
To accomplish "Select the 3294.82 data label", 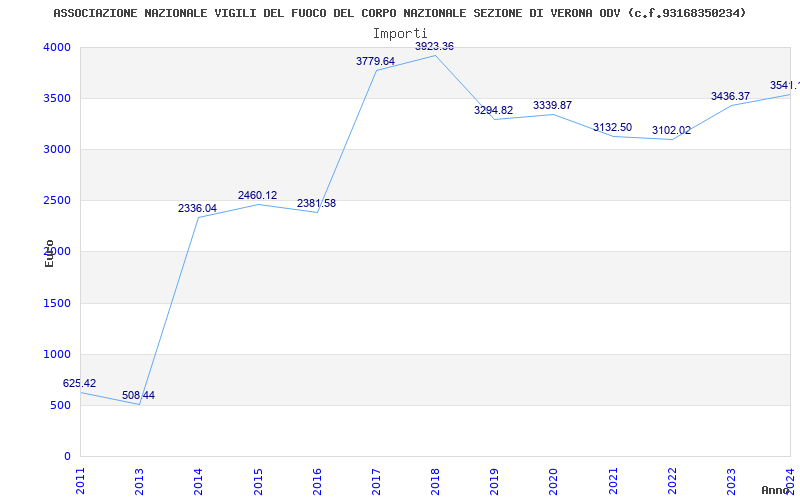I will pyautogui.click(x=493, y=110).
